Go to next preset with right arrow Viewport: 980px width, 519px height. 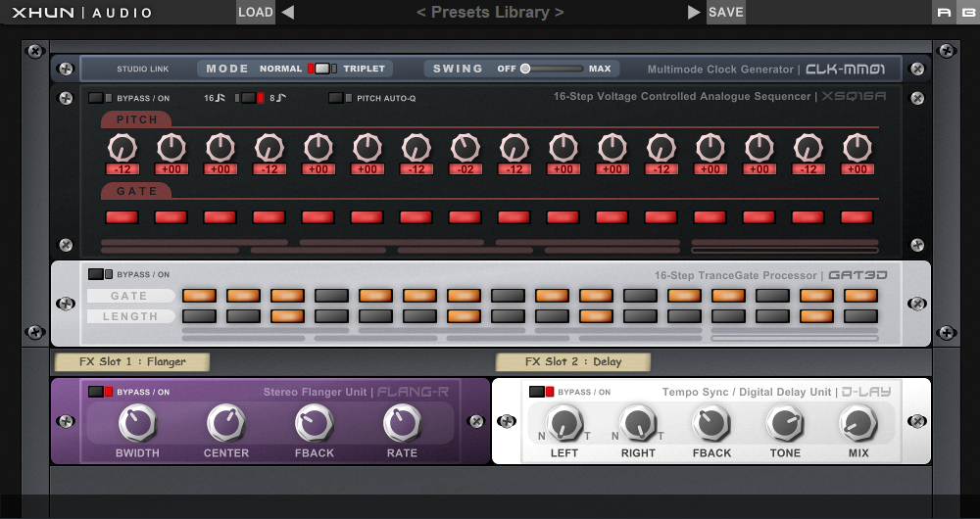tap(694, 12)
